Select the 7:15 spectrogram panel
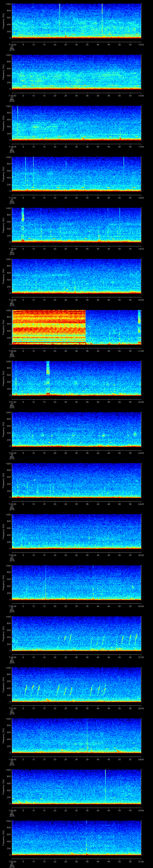The height and width of the screenshot is (868, 153). [76, 72]
